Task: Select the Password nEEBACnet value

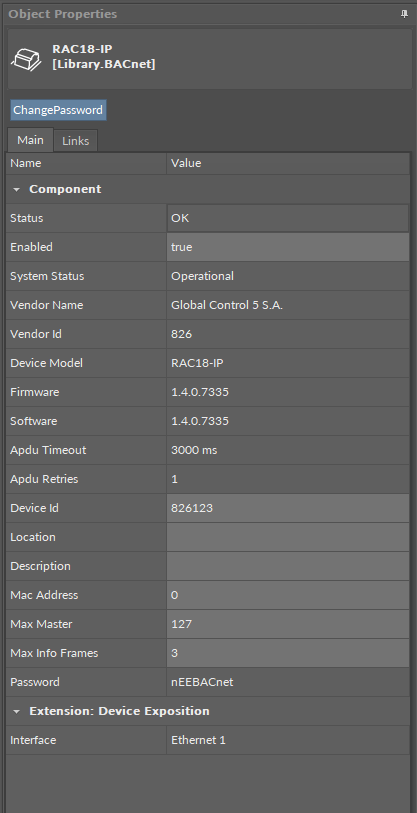Action: click(x=288, y=682)
